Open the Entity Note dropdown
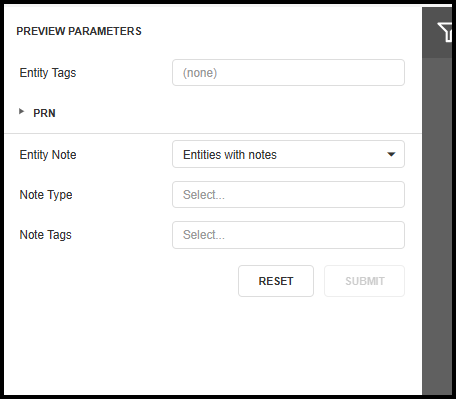Screen dimensions: 456x399 [x=288, y=154]
